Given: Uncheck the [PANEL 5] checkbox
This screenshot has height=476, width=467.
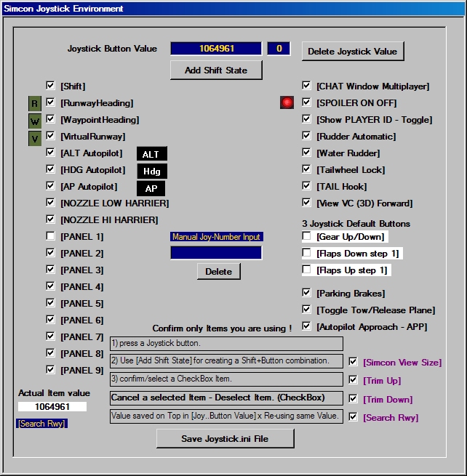Looking at the screenshot, I should click(x=50, y=302).
